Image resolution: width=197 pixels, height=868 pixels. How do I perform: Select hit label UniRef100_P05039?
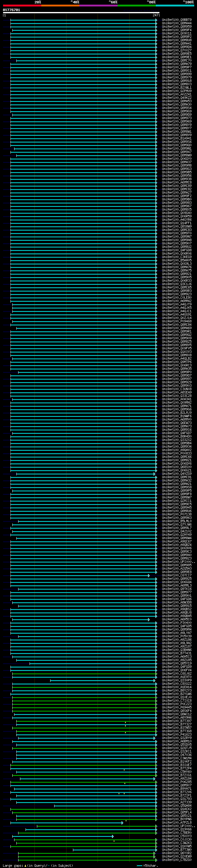click(177, 636)
